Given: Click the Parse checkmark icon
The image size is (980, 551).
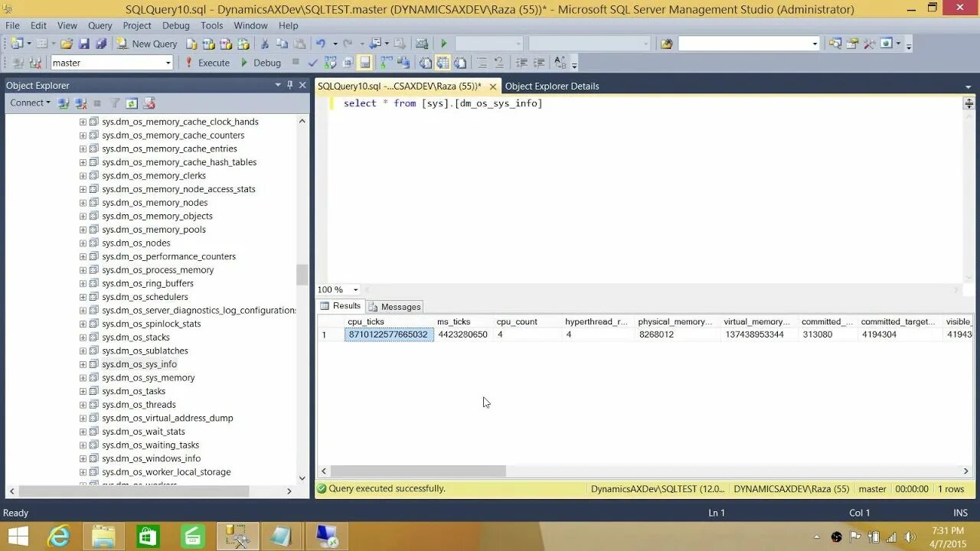Looking at the screenshot, I should (312, 63).
